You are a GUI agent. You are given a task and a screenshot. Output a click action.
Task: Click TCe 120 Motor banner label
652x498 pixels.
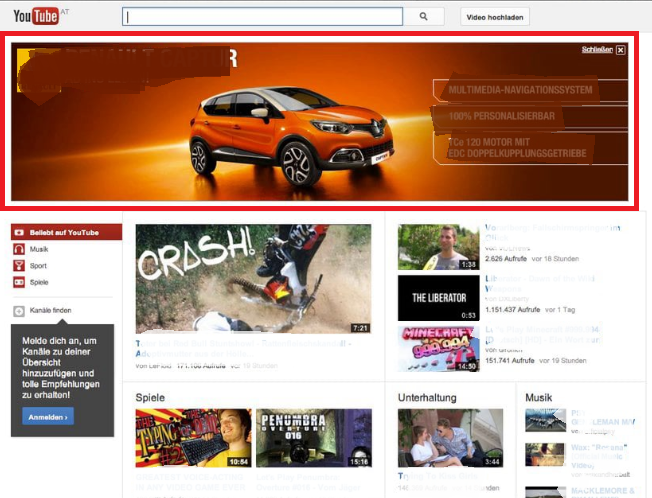517,148
